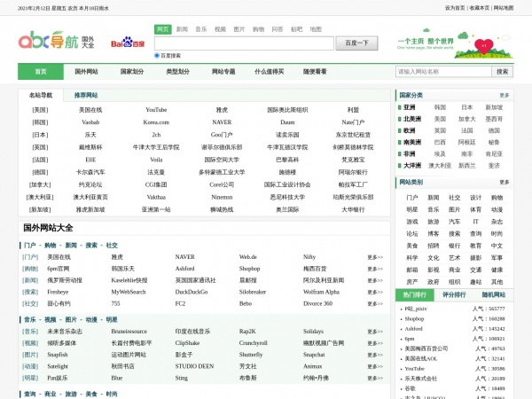This screenshot has width=532, height=399.
Task: Switch to the 音乐 search tab
Action: point(201,29)
